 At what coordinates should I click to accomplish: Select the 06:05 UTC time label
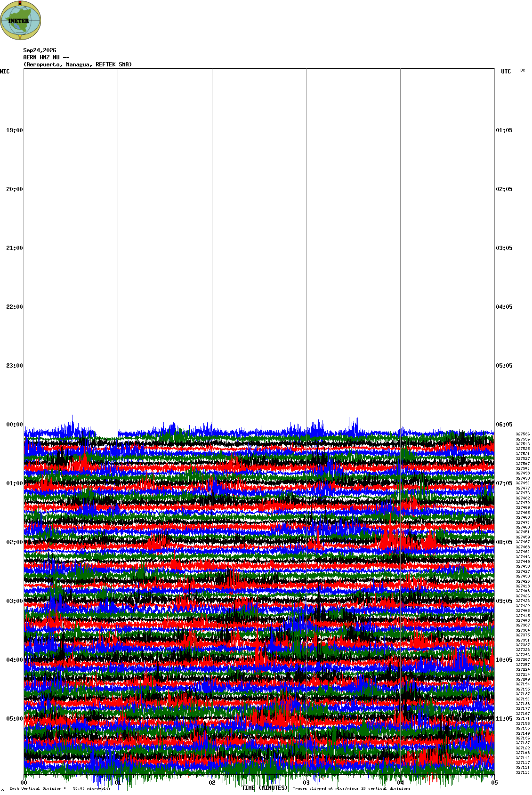coord(504,425)
